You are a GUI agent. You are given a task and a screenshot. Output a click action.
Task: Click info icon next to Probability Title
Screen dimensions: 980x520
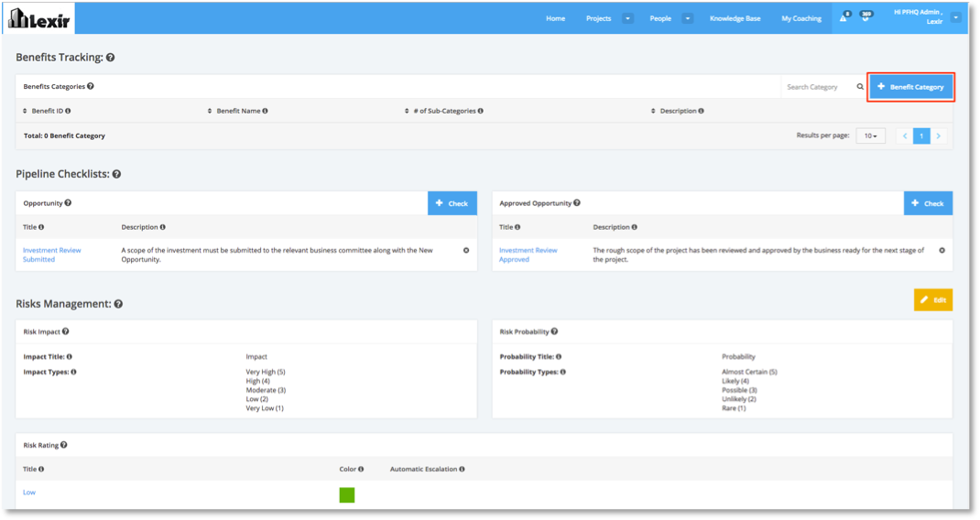pos(559,357)
